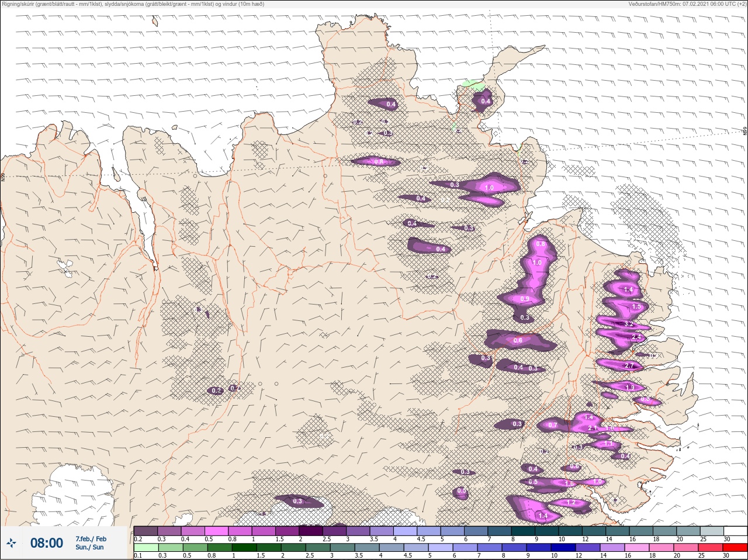
Task: Select the dark teal 8 swatch in upper legend
Action: pyautogui.click(x=524, y=531)
